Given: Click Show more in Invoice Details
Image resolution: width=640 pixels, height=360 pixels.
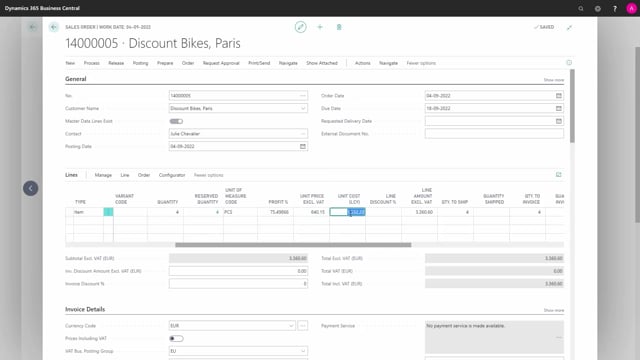Looking at the screenshot, I should point(553,310).
